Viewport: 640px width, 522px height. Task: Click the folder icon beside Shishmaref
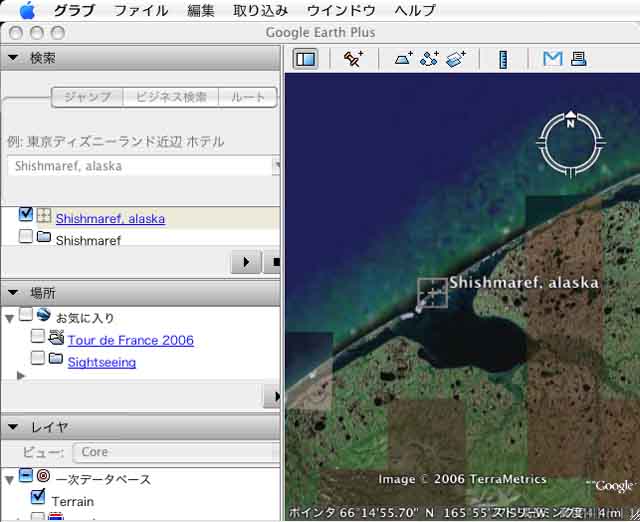44,237
